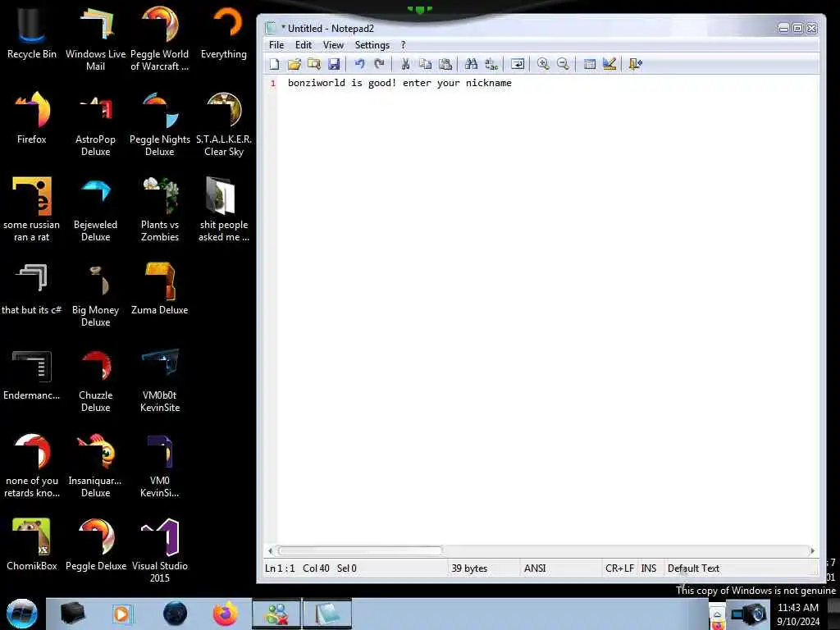Open the Settings menu

click(x=372, y=45)
